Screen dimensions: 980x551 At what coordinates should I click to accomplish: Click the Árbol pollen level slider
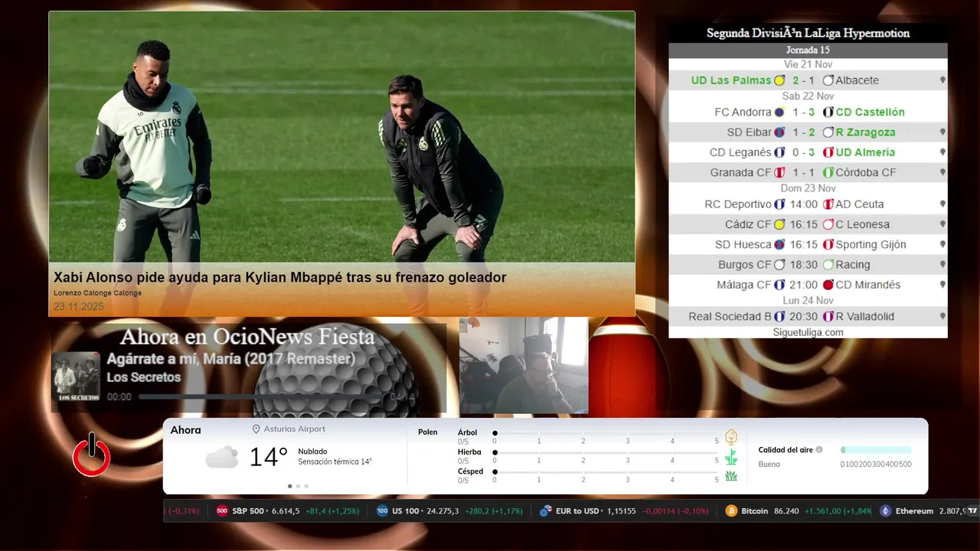click(606, 433)
